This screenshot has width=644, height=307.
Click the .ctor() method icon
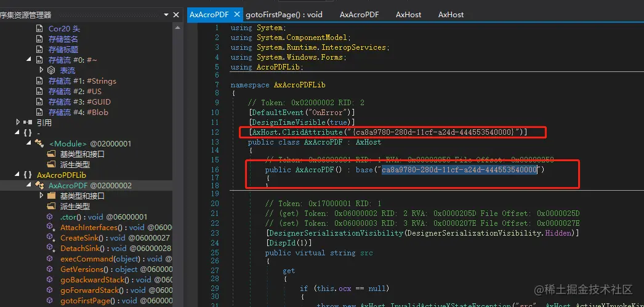50,217
